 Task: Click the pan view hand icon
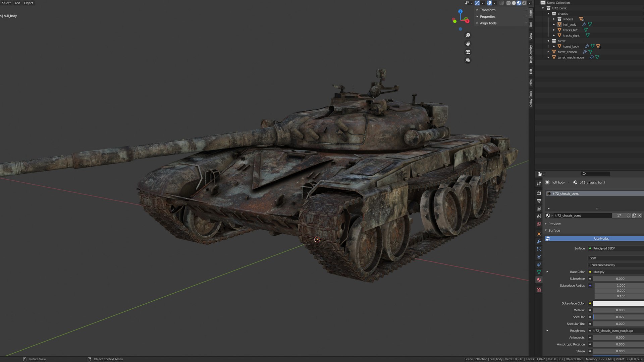click(x=468, y=44)
